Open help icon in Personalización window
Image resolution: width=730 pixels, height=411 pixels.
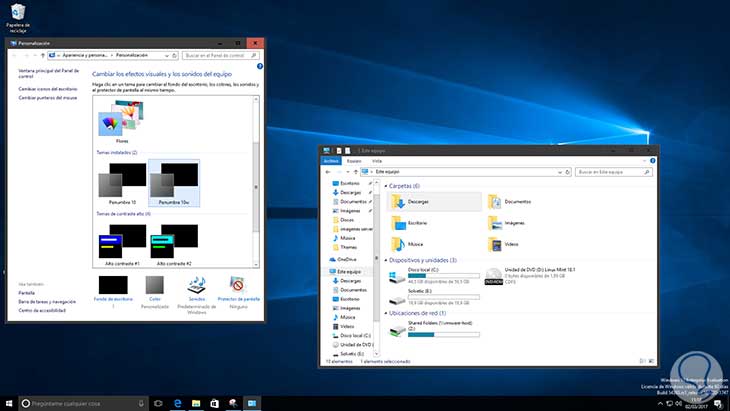tap(260, 66)
